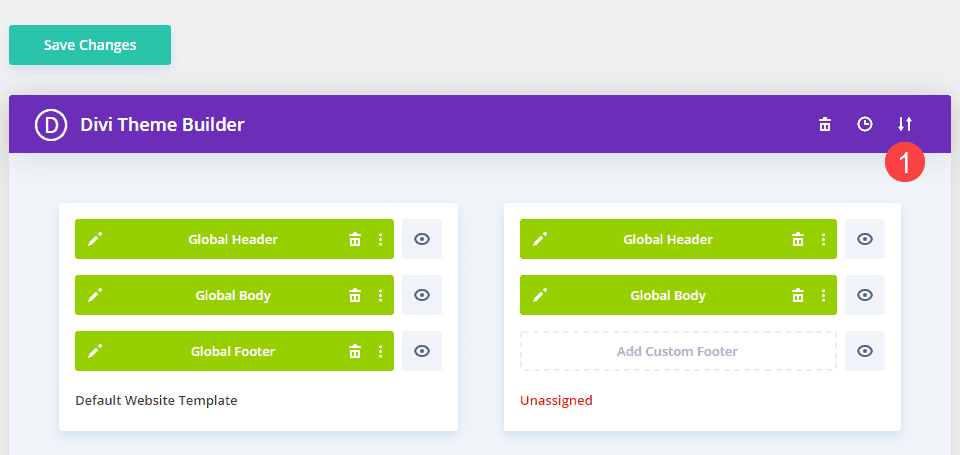
Task: Toggle Global Footer visibility in Default Website Template
Action: tap(422, 351)
